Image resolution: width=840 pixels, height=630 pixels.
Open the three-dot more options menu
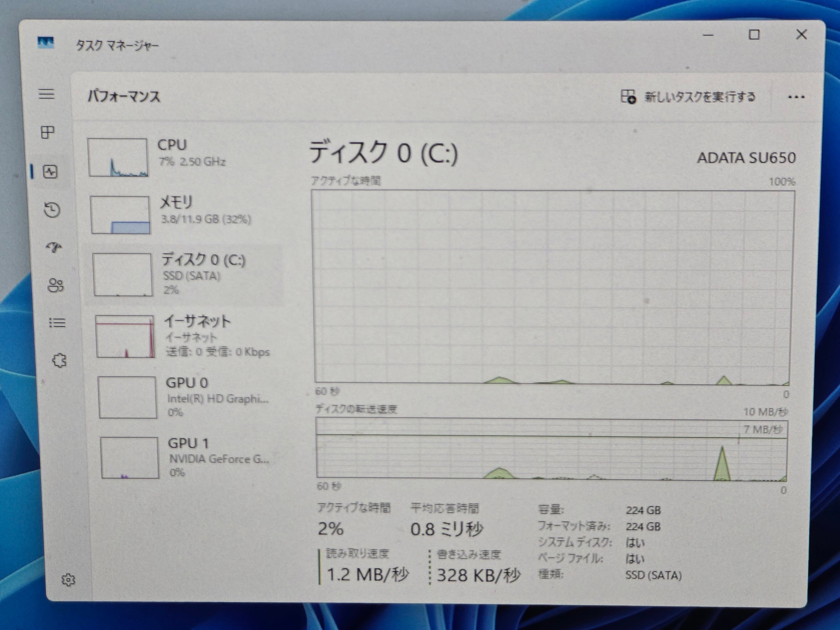click(x=796, y=97)
